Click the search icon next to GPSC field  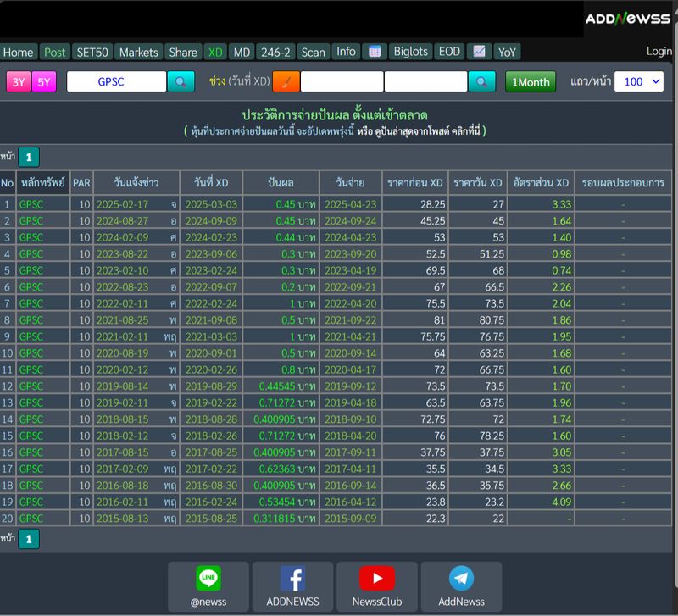tap(181, 81)
